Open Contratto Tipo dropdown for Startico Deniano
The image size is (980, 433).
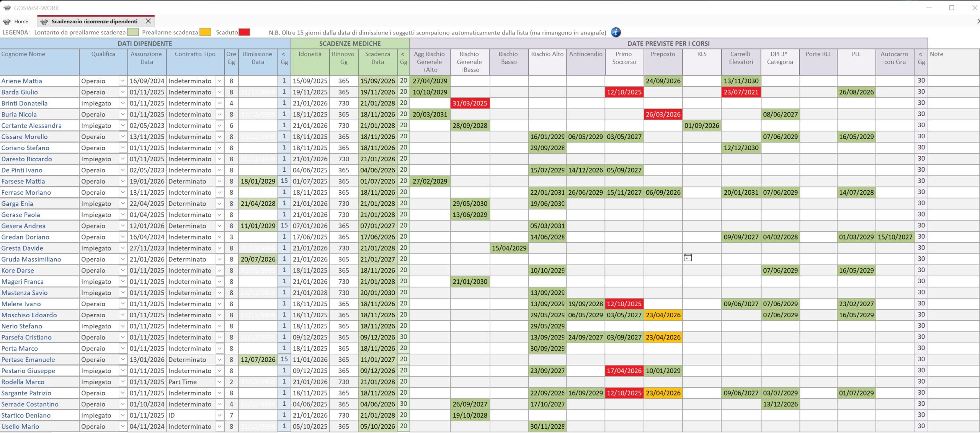[x=219, y=415]
